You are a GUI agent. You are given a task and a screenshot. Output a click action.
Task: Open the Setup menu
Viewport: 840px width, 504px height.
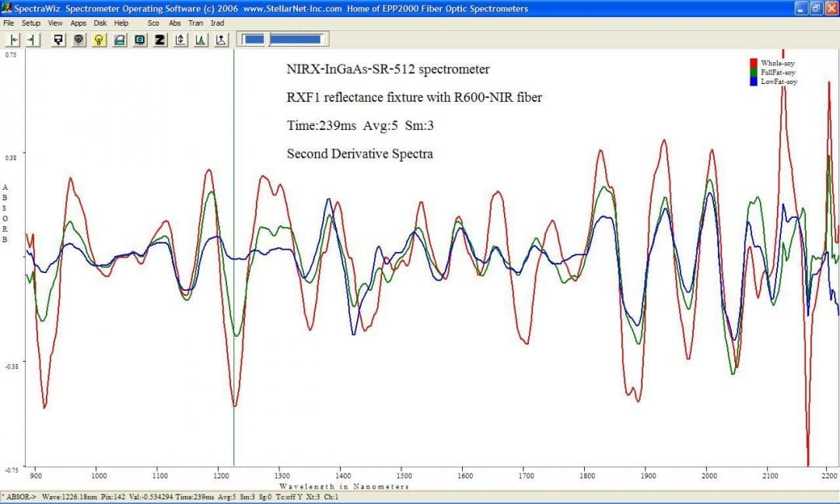point(31,23)
